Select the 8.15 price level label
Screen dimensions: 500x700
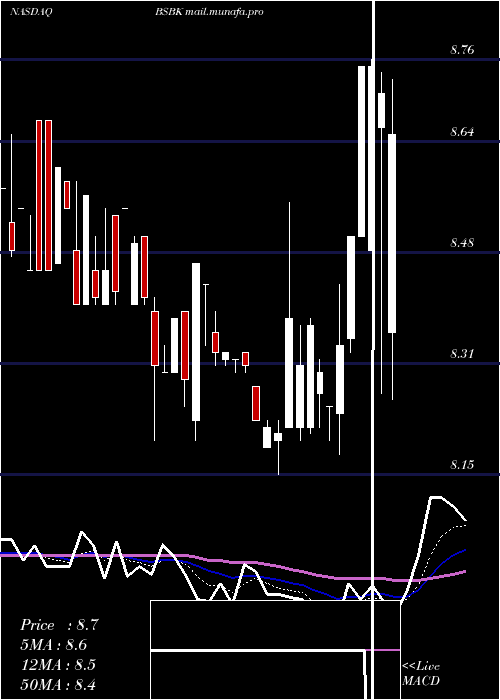(462, 465)
